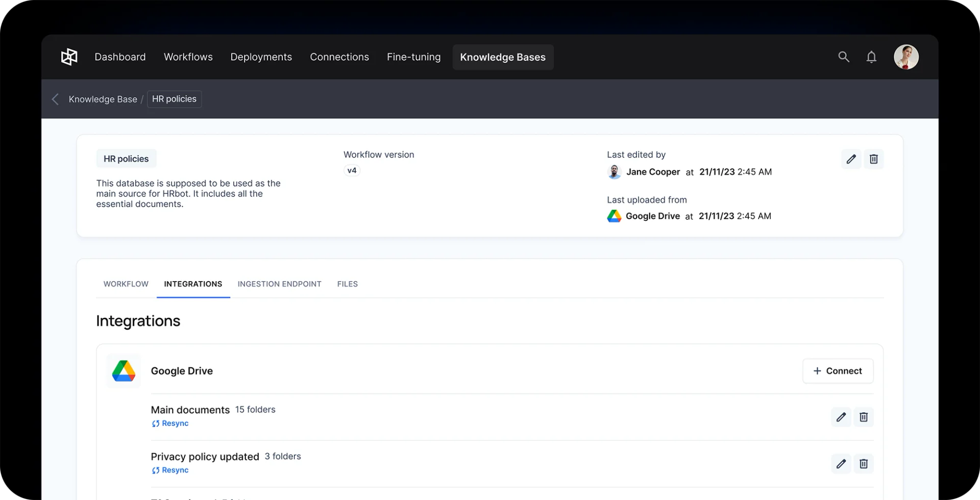Go back using the breadcrumb chevron
The image size is (980, 500).
55,99
